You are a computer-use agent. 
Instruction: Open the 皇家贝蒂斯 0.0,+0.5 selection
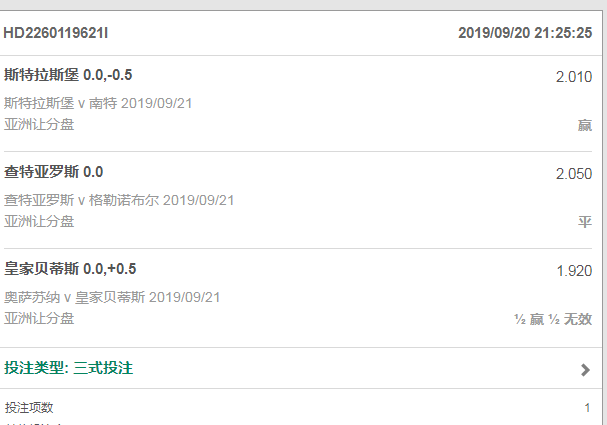pyautogui.click(x=70, y=268)
